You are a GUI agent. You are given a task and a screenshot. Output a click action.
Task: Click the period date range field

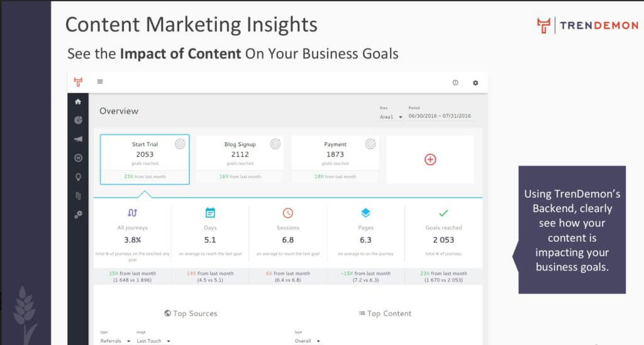point(440,116)
